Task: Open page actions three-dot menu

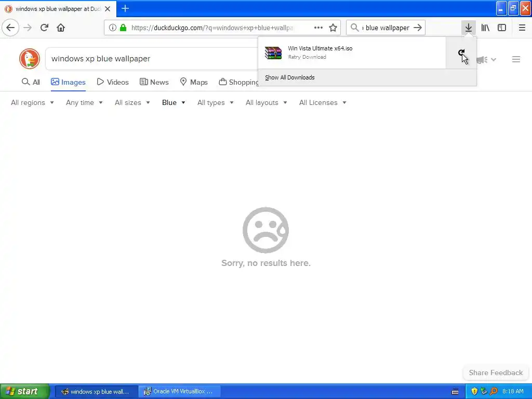Action: pyautogui.click(x=318, y=28)
